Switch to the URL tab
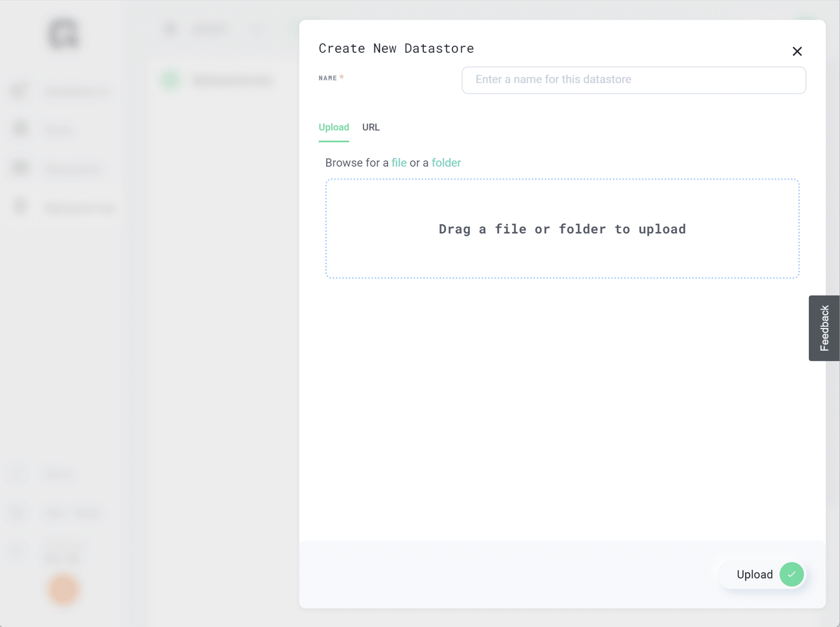The image size is (840, 627). (370, 127)
